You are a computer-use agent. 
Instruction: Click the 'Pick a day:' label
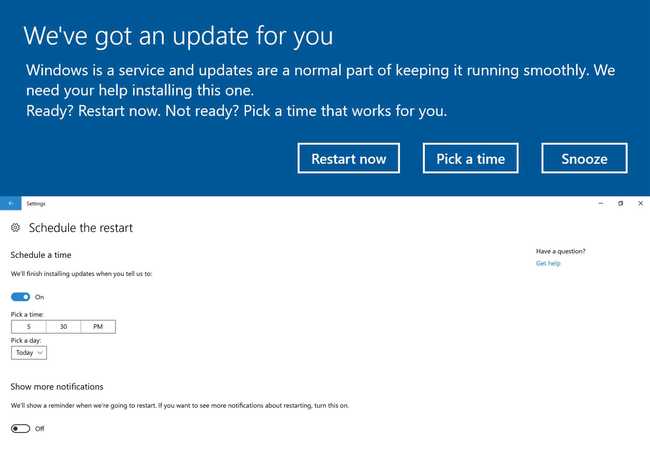(26, 340)
